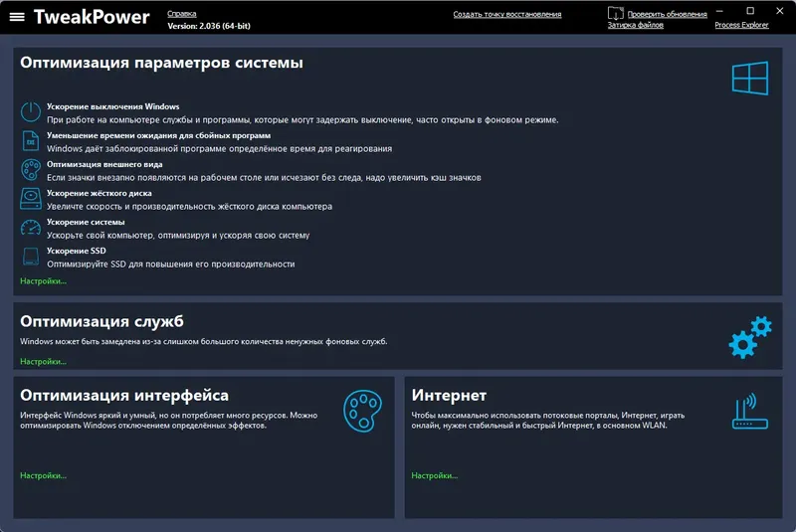Click the speedometer icon beside Ускорение системы
The height and width of the screenshot is (532, 796).
pyautogui.click(x=31, y=228)
